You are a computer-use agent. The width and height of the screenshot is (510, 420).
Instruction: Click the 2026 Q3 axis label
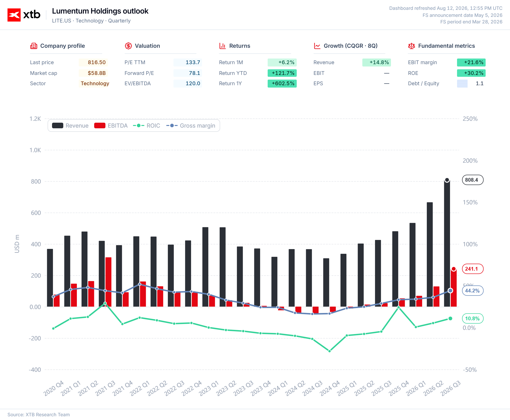coord(450,388)
